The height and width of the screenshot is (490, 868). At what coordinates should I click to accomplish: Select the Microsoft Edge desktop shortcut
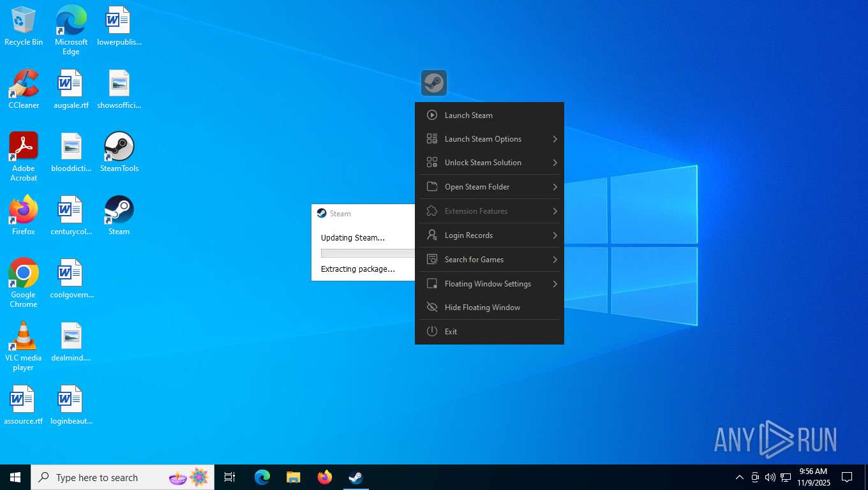point(71,31)
